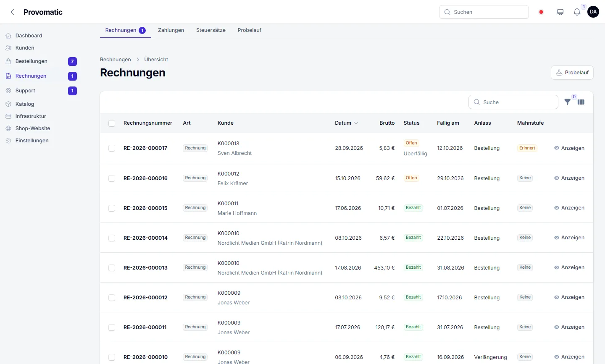The height and width of the screenshot is (364, 605).
Task: Click the Rechnungen document icon in sidebar
Action: [8, 76]
